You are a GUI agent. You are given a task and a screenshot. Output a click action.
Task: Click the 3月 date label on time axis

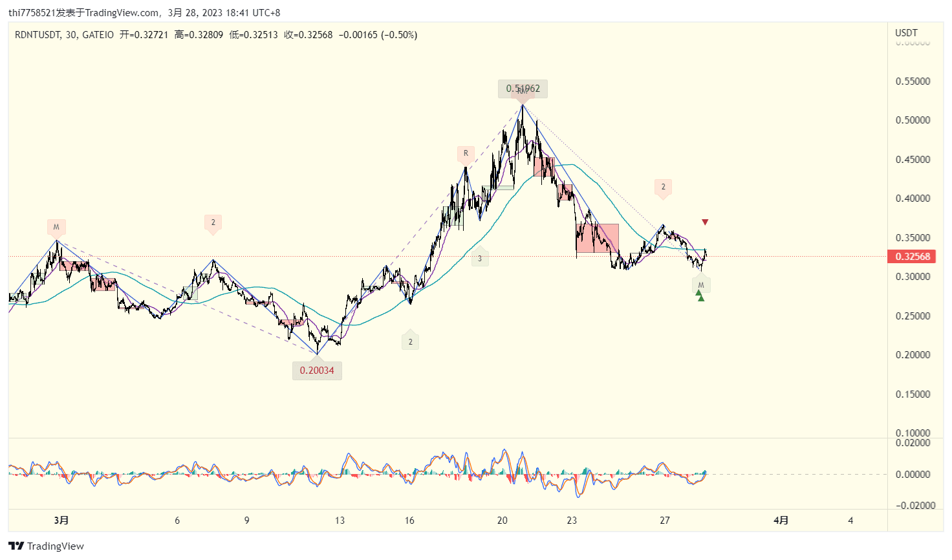coord(61,521)
